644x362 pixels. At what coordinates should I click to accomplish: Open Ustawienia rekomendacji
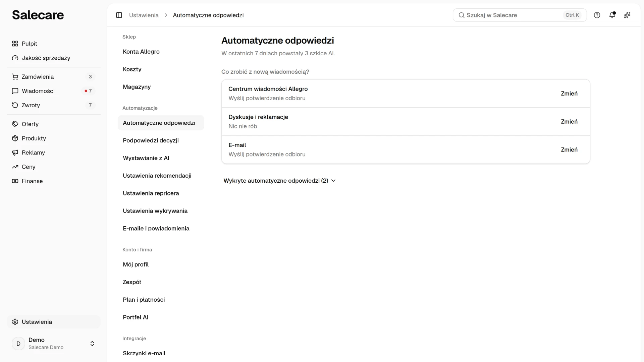point(161,176)
